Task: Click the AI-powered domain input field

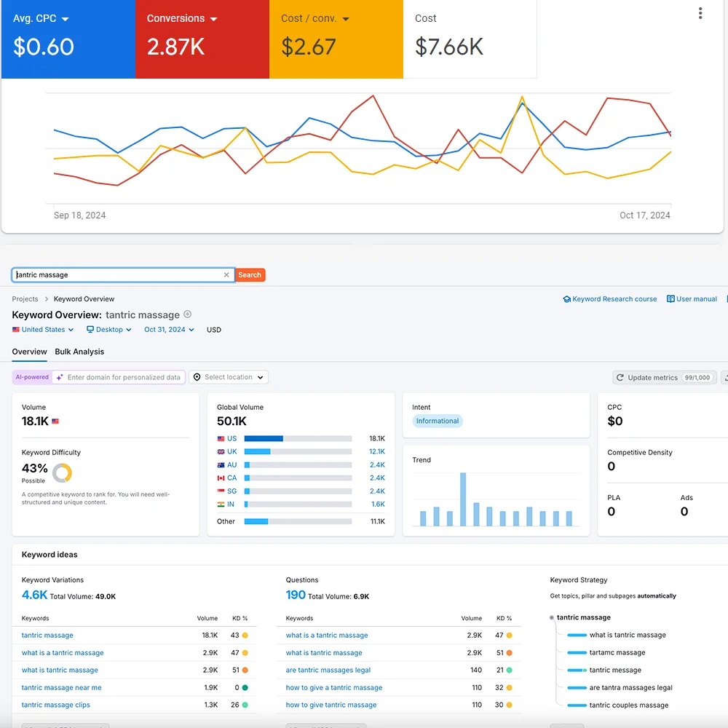Action: click(x=122, y=377)
